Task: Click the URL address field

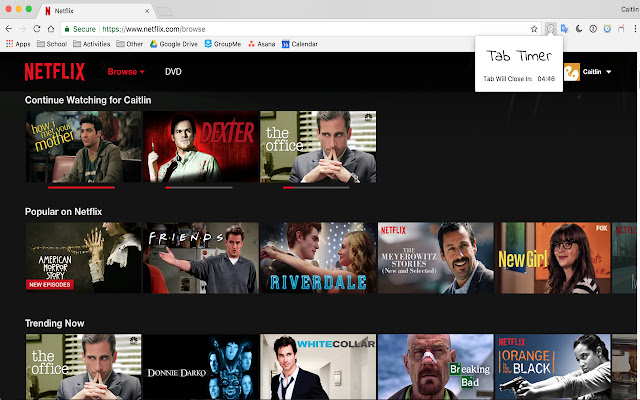Action: coord(302,29)
